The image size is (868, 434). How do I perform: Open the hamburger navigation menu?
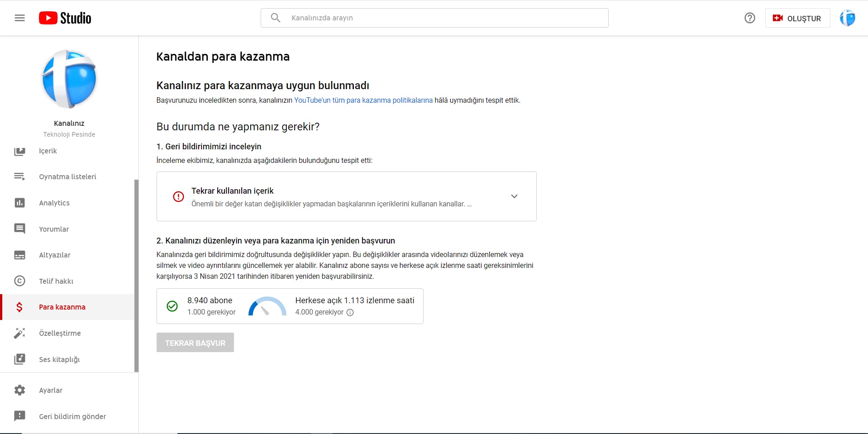pyautogui.click(x=19, y=18)
